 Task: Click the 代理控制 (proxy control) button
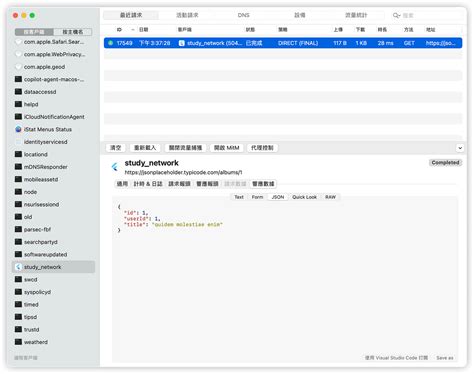pyautogui.click(x=262, y=148)
